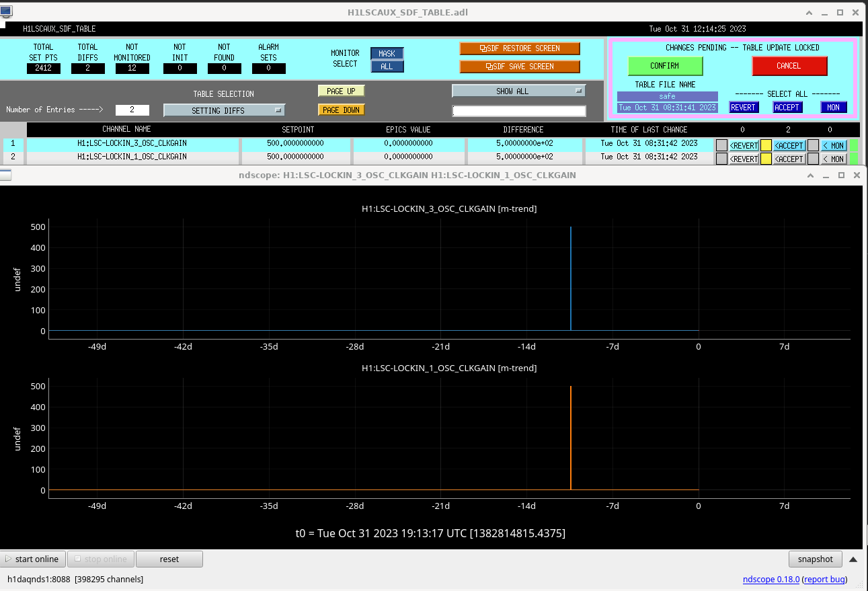Click the green status indicator for LOCKIN_1_OSC_CLKGAIN row
The width and height of the screenshot is (868, 591).
pyautogui.click(x=854, y=159)
